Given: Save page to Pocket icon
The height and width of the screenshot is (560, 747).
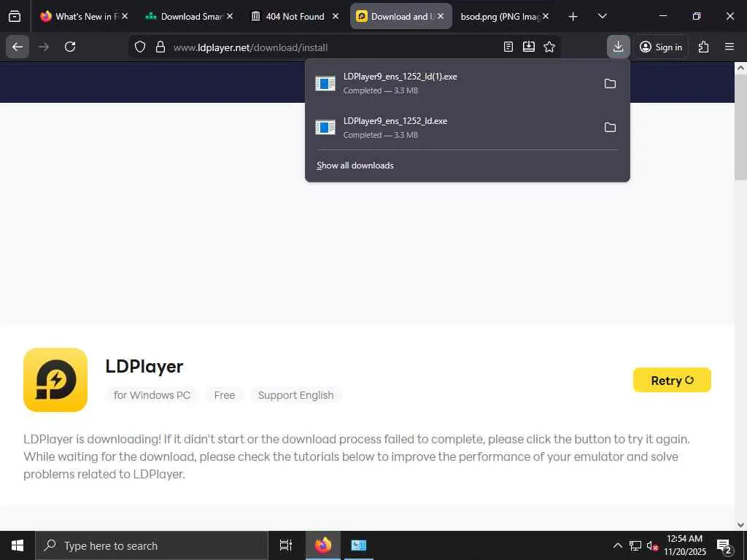Looking at the screenshot, I should [529, 47].
